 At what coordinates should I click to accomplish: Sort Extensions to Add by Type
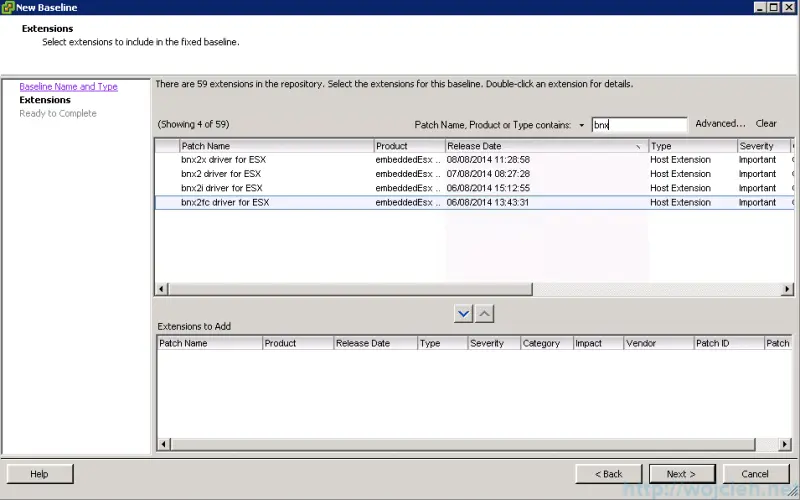442,343
